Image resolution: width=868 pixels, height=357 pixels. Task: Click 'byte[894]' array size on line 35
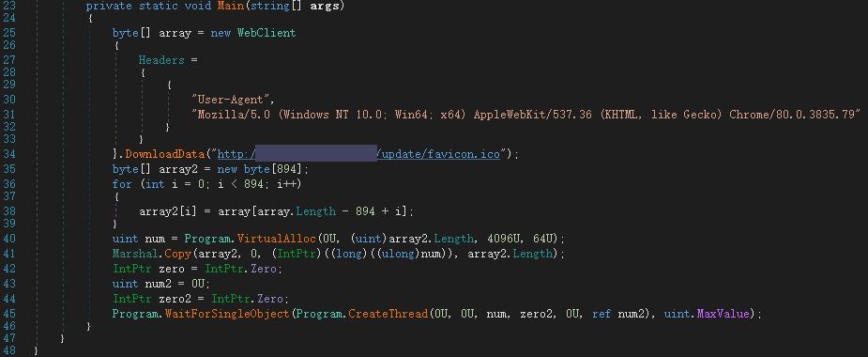273,169
